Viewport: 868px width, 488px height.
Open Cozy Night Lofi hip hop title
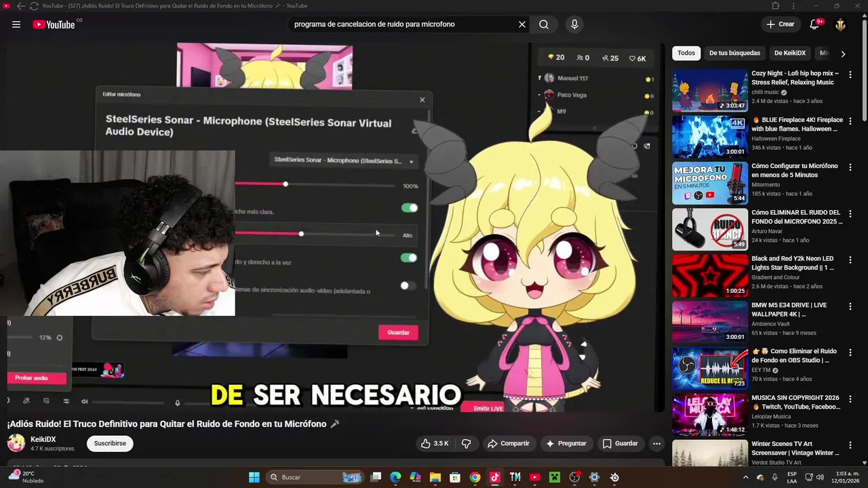795,77
